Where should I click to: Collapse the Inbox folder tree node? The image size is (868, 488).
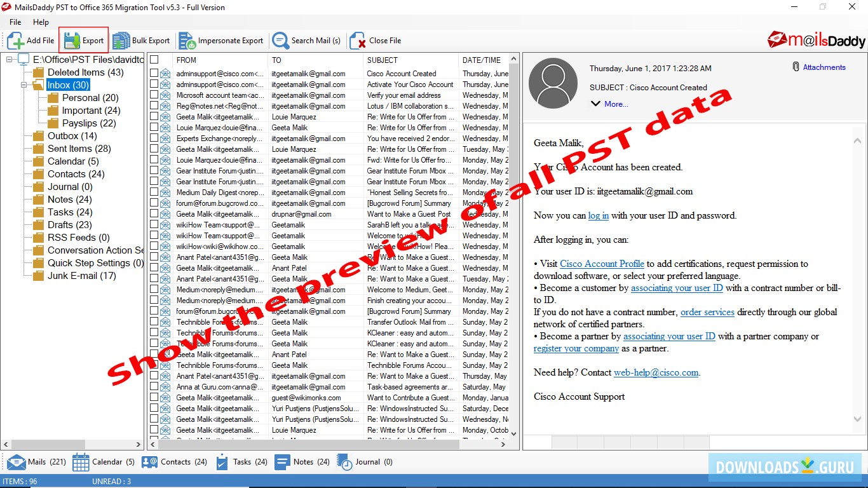point(24,85)
